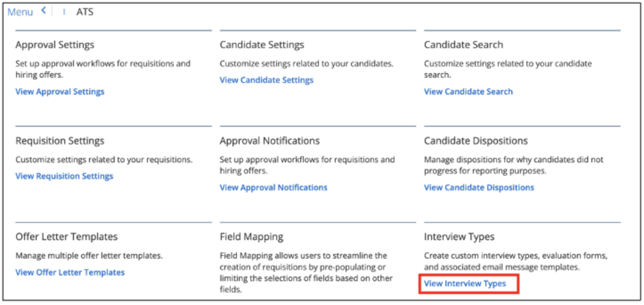Select the Candidate Dispositions heading
Image resolution: width=644 pixels, height=305 pixels.
(476, 141)
